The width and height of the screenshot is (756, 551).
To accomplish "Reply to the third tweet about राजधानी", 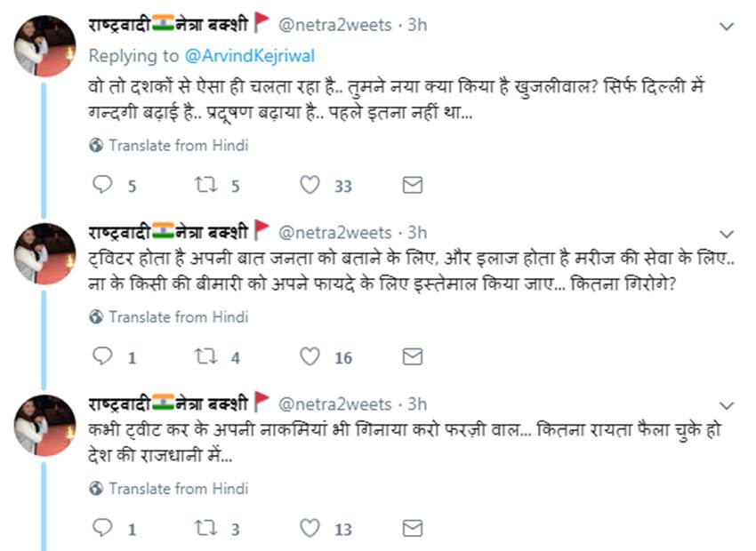I will [103, 529].
